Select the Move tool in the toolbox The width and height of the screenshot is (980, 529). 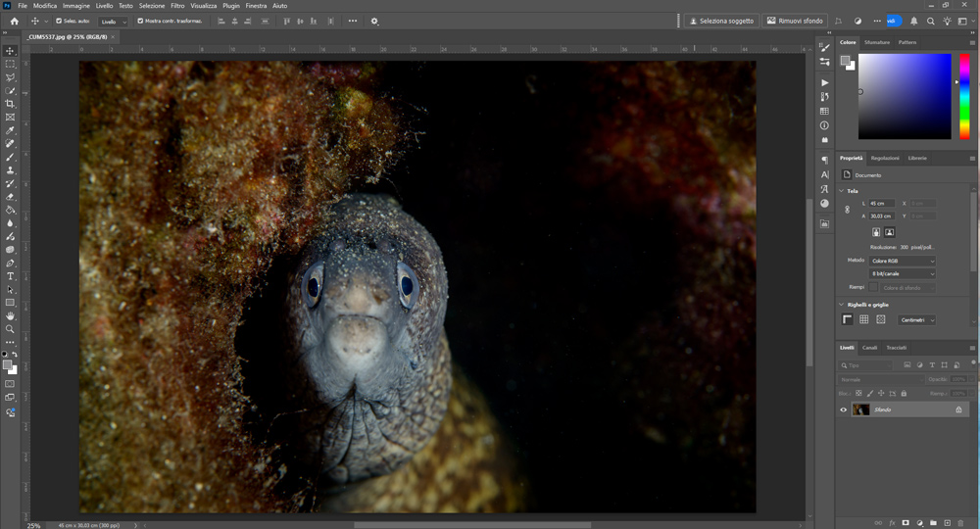[10, 51]
